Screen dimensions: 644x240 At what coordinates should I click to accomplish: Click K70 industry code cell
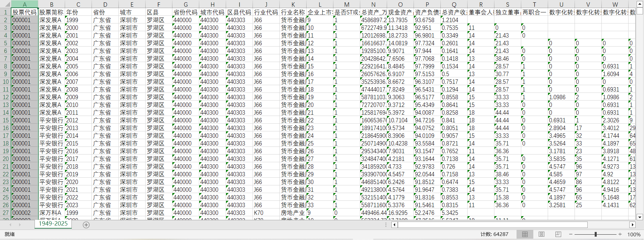point(266,213)
